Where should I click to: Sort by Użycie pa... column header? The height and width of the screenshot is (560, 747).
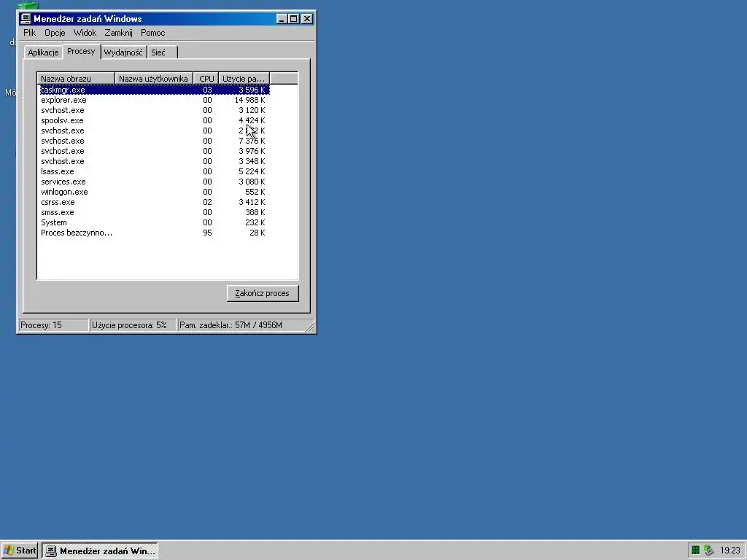coord(244,79)
